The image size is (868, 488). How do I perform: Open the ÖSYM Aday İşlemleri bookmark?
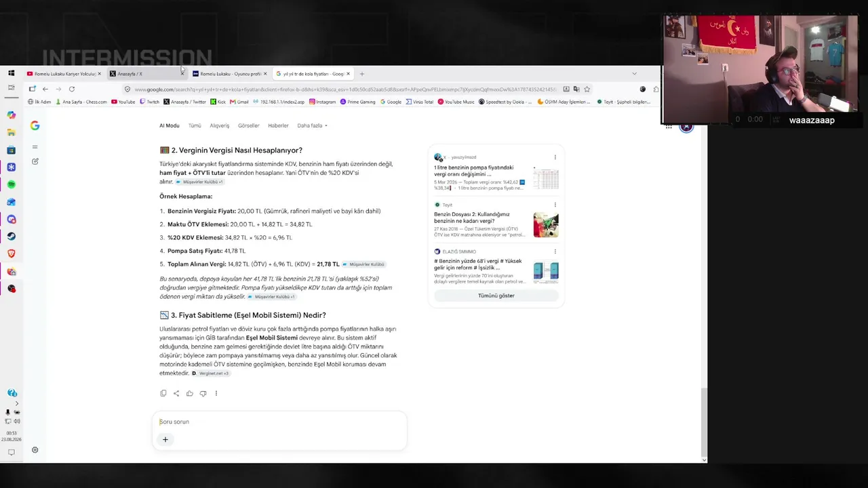click(564, 102)
